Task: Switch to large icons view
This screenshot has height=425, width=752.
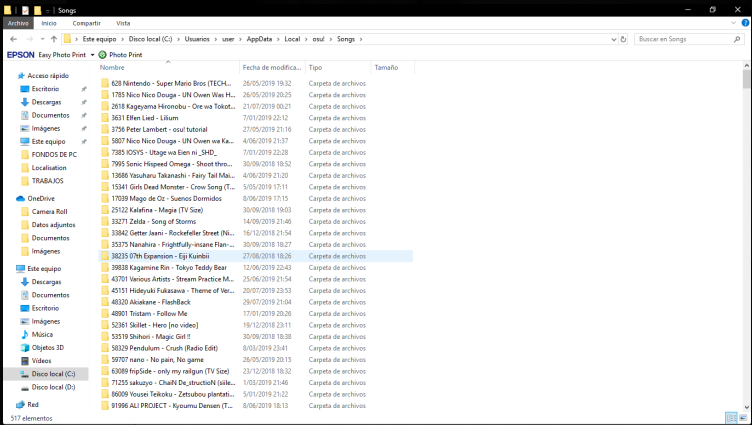Action: [x=743, y=418]
